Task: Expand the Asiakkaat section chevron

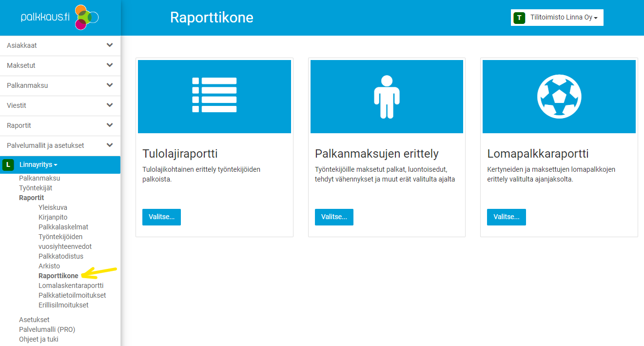Action: click(110, 45)
